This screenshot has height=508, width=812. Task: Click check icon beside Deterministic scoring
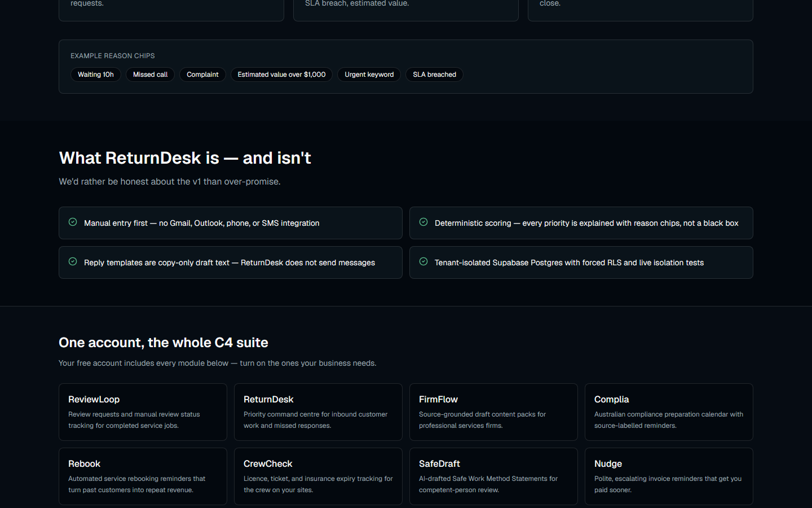(423, 222)
